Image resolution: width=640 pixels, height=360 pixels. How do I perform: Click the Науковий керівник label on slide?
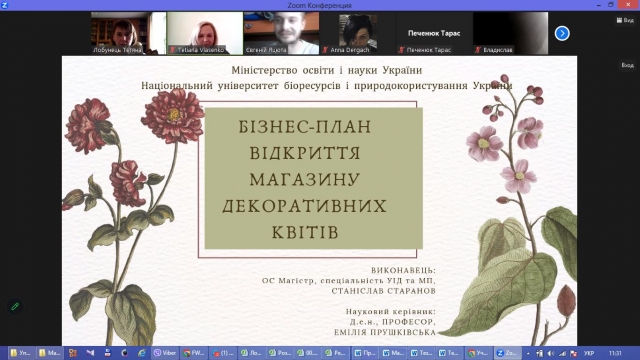[x=391, y=311]
